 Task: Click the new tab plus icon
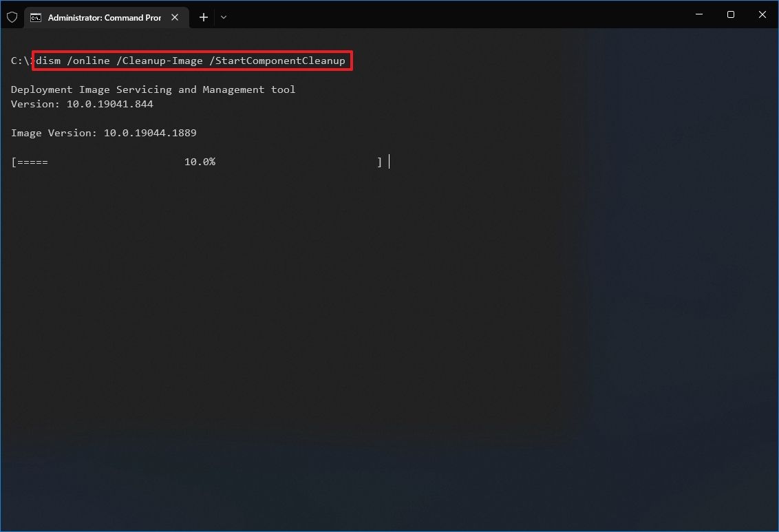203,17
